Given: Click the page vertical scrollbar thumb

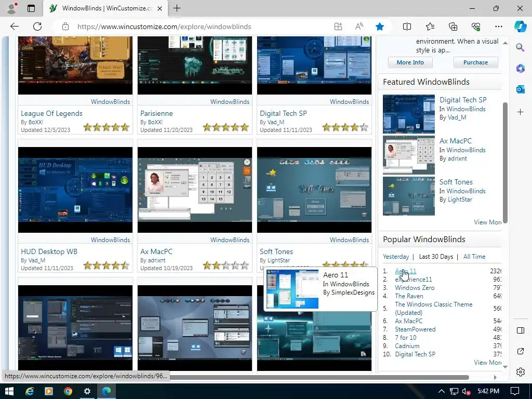Looking at the screenshot, I should (x=505, y=163).
